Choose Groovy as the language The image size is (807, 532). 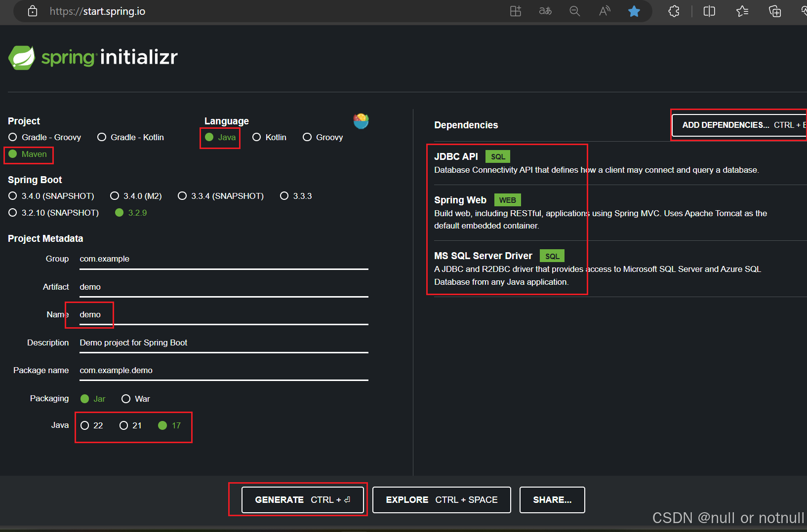[323, 137]
